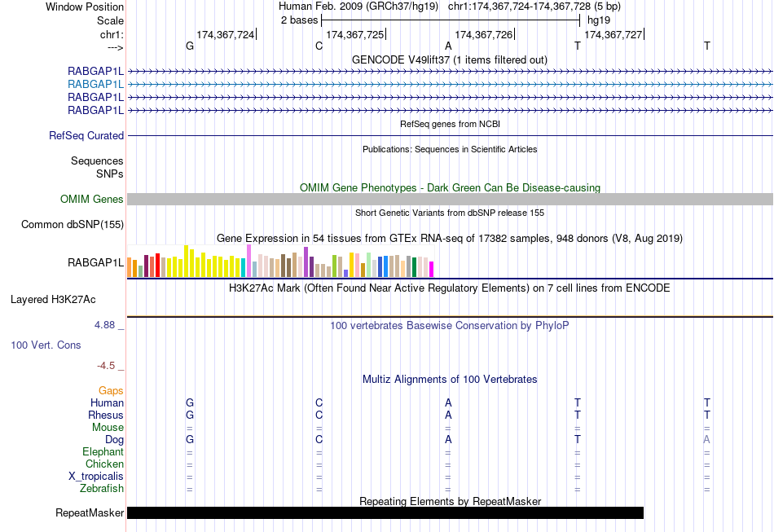Click the Zebrafish alignment row label
The width and height of the screenshot is (774, 532).
coord(102,488)
